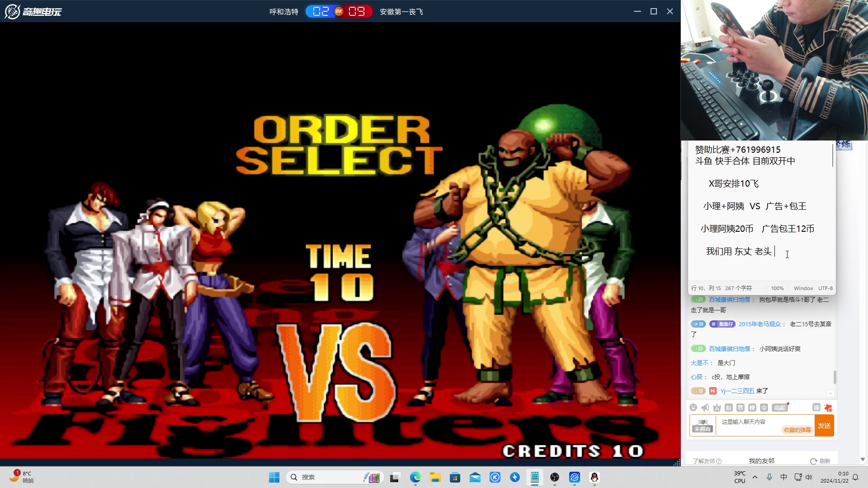Click player name 安徽第一丧飞
This screenshot has width=868, height=488.
click(x=401, y=12)
